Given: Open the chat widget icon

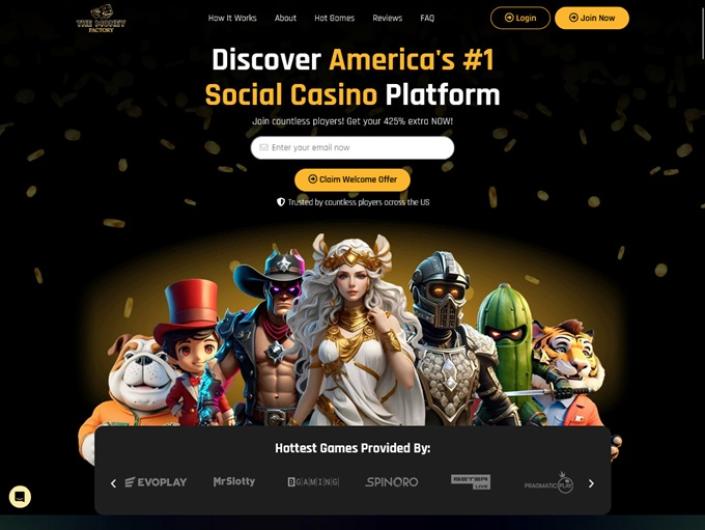Looking at the screenshot, I should 20,497.
